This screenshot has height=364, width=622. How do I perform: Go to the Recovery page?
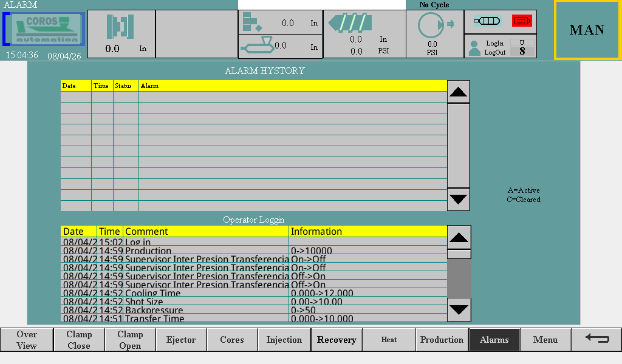tap(337, 340)
